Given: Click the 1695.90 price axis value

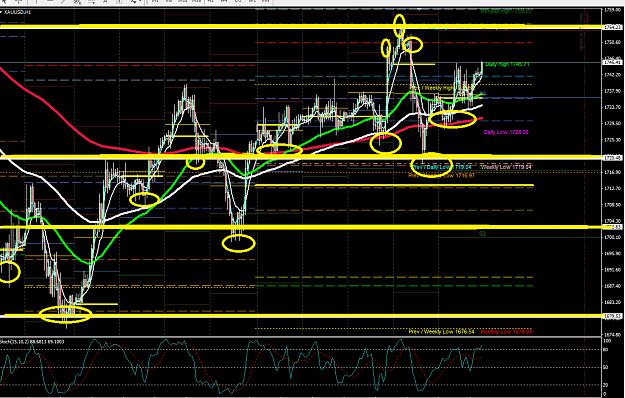Looking at the screenshot, I should (613, 253).
